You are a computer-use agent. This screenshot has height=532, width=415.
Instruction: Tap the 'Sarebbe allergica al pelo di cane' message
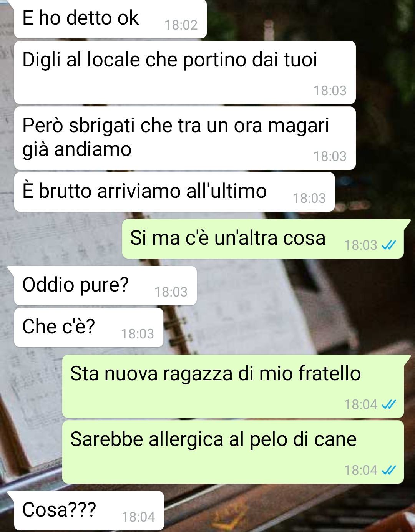[233, 452]
